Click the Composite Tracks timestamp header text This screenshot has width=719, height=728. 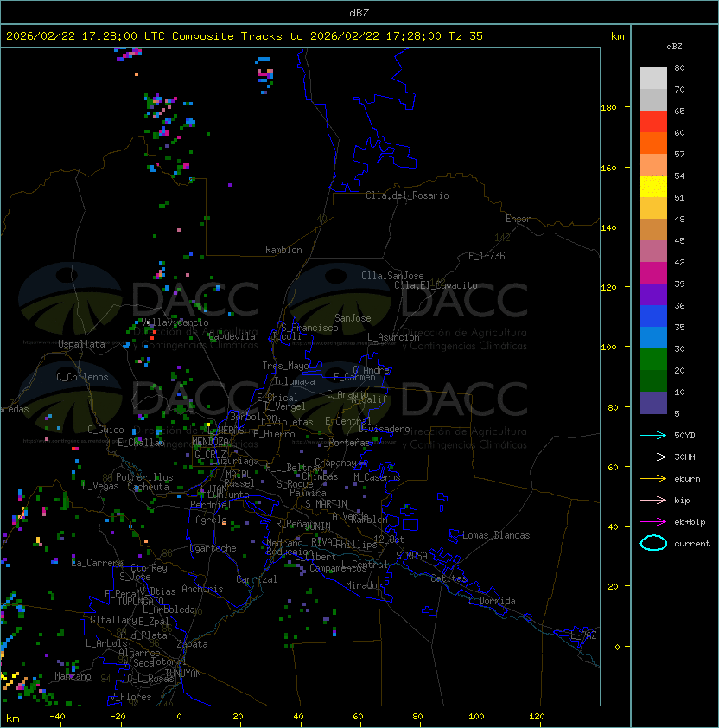[245, 36]
